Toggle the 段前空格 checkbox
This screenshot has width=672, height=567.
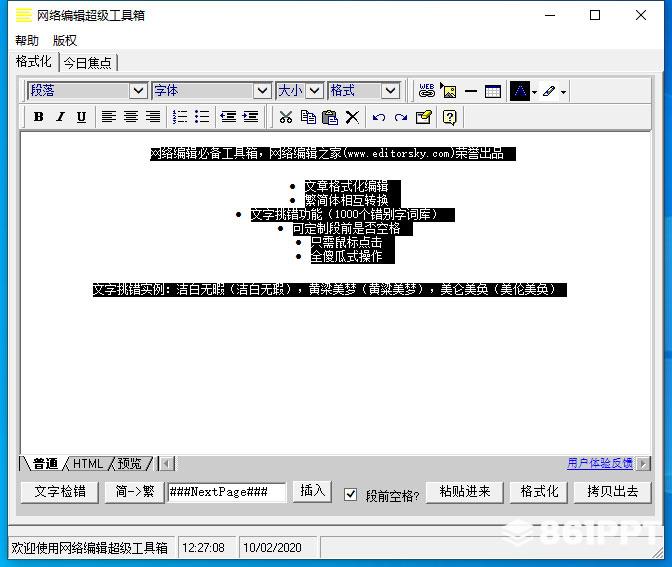click(x=350, y=495)
